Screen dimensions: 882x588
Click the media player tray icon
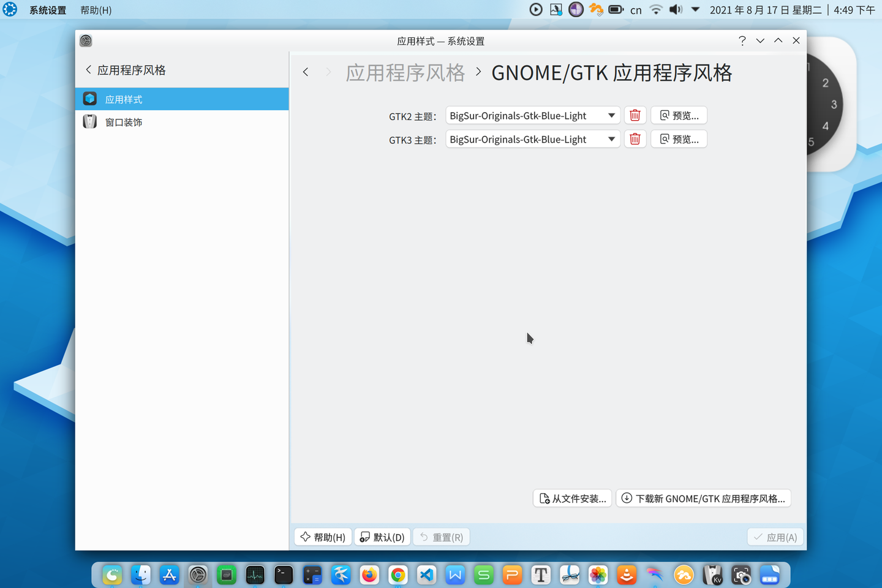tap(536, 9)
